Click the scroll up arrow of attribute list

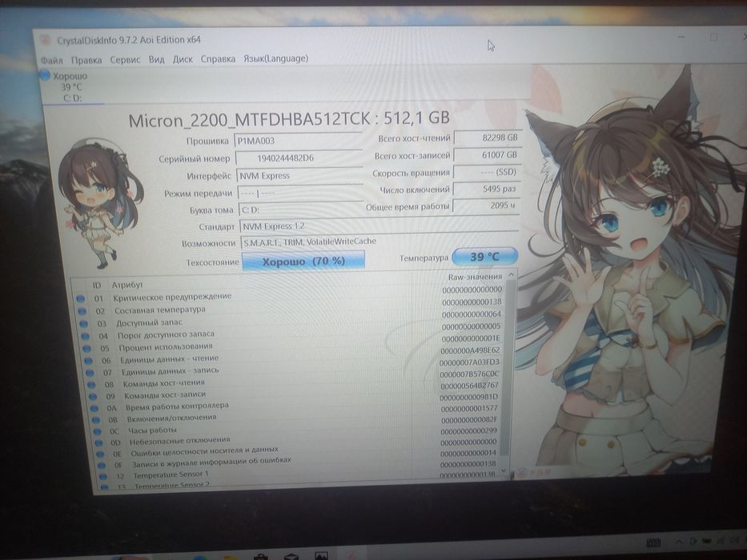pyautogui.click(x=511, y=274)
